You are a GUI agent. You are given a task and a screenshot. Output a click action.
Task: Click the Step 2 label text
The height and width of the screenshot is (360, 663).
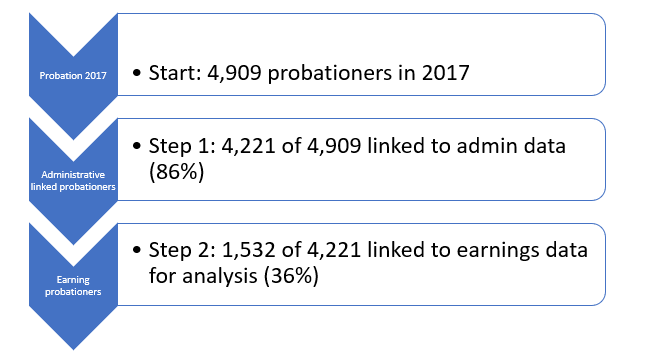pos(182,250)
